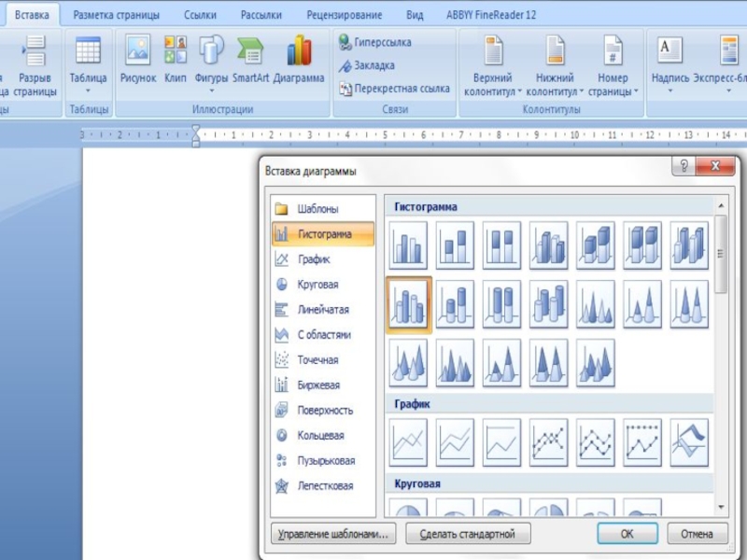The image size is (747, 560).
Task: Click the Рисунок picture icon
Action: coord(138,60)
